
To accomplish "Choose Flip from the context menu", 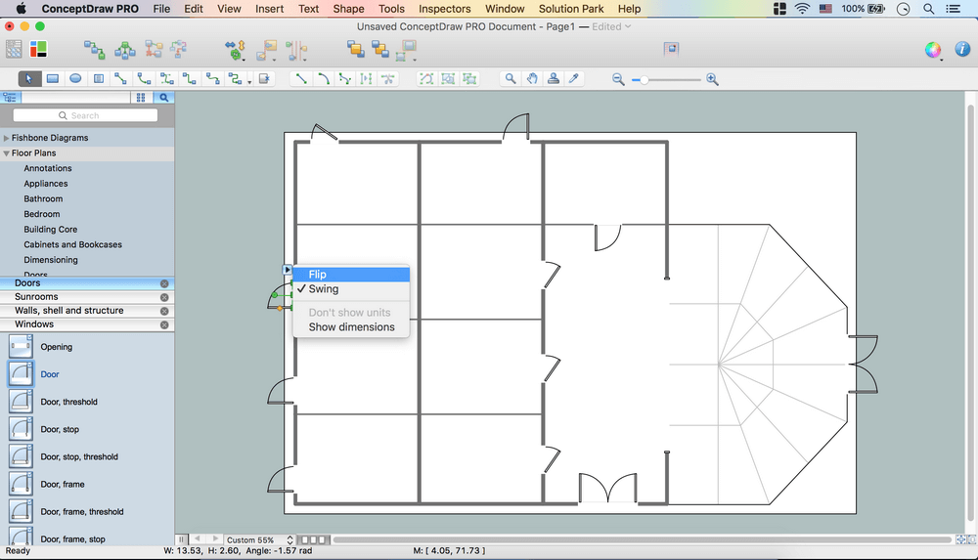I will pyautogui.click(x=317, y=275).
